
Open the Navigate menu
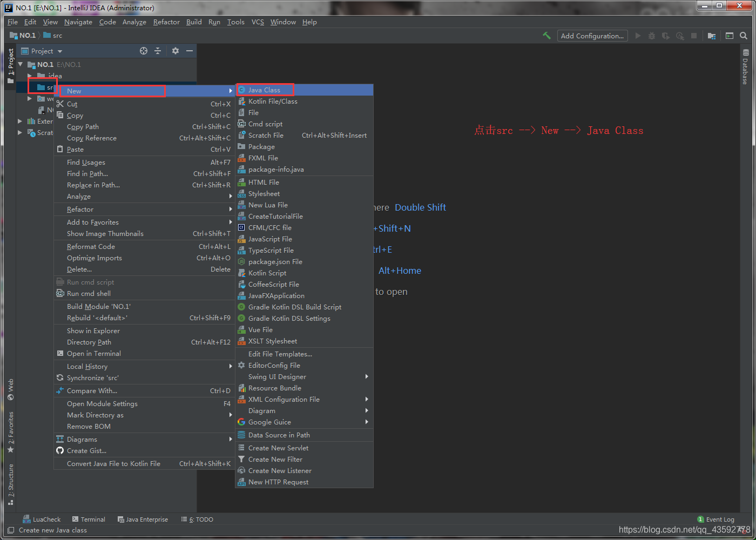[78, 22]
